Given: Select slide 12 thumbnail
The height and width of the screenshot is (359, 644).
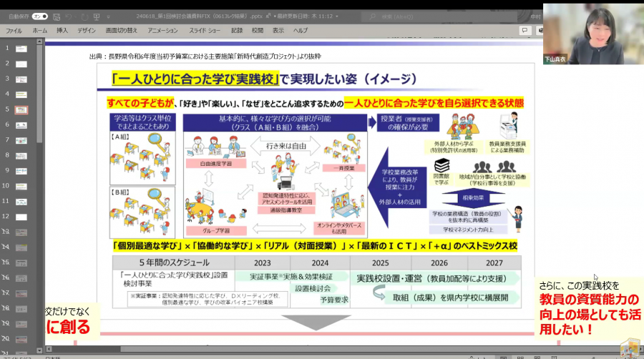Looking at the screenshot, I should [21, 217].
